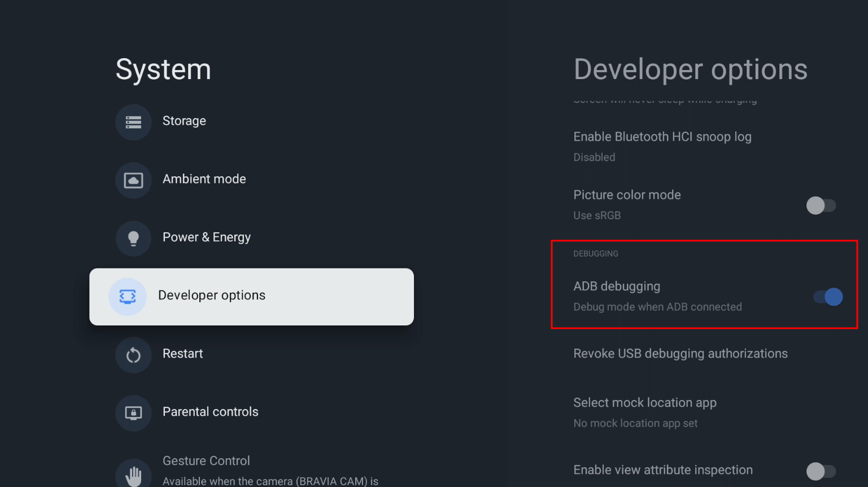
Task: Open the Storage menu item
Action: click(251, 122)
